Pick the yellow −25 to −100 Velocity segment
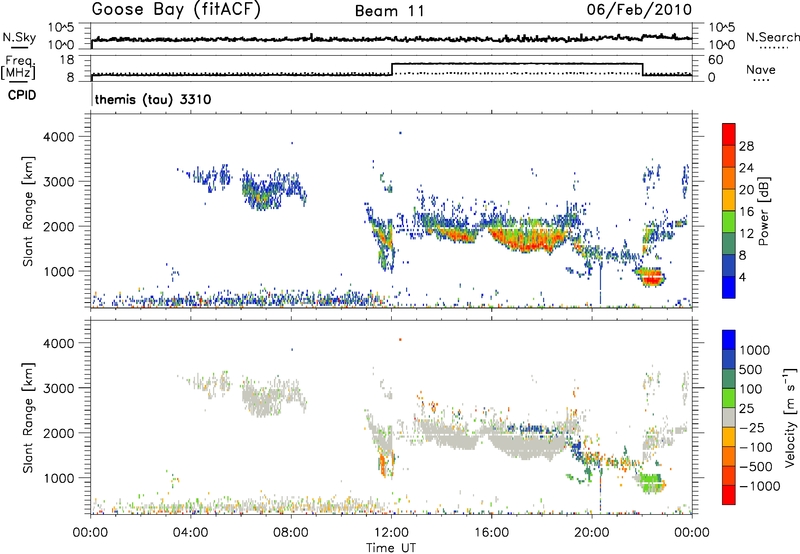 [x=729, y=437]
